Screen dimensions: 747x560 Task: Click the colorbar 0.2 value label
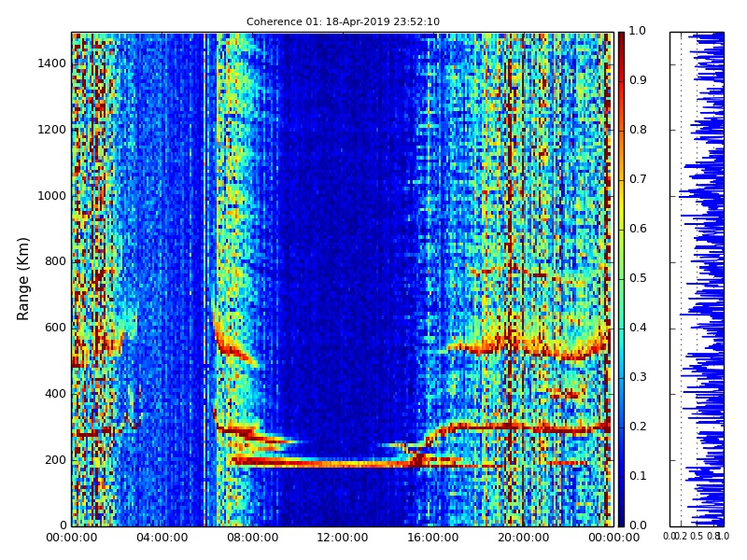click(x=638, y=427)
